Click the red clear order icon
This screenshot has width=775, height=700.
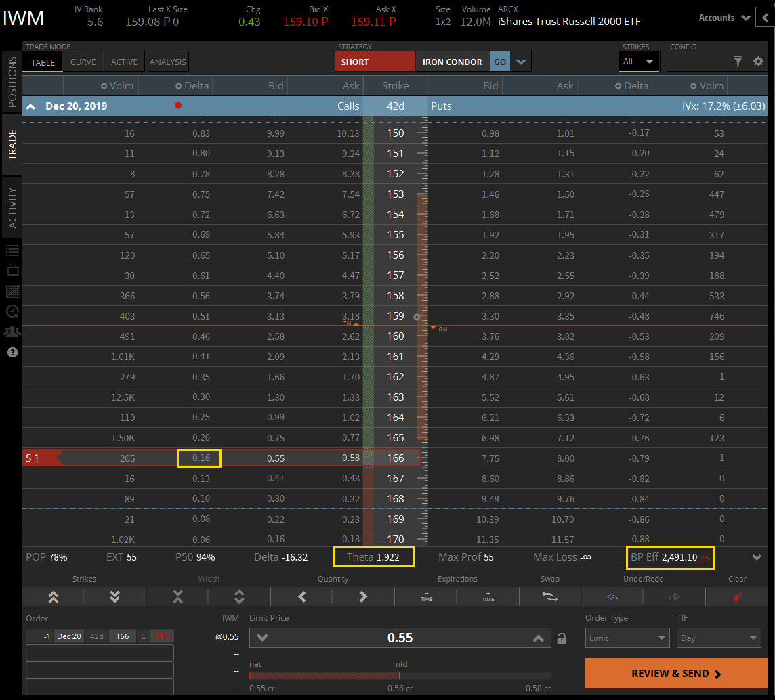[x=737, y=596]
